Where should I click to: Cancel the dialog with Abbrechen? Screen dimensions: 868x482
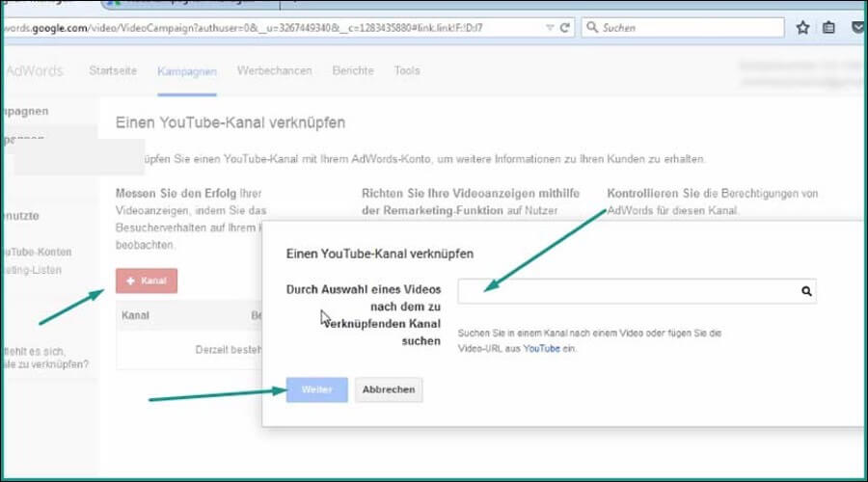(389, 389)
